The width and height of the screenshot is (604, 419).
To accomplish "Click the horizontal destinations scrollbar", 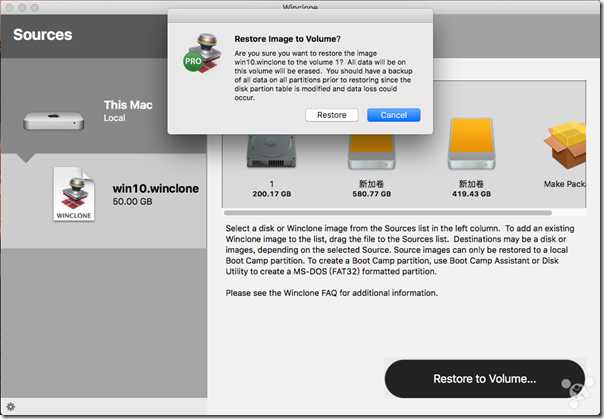I will (x=388, y=213).
